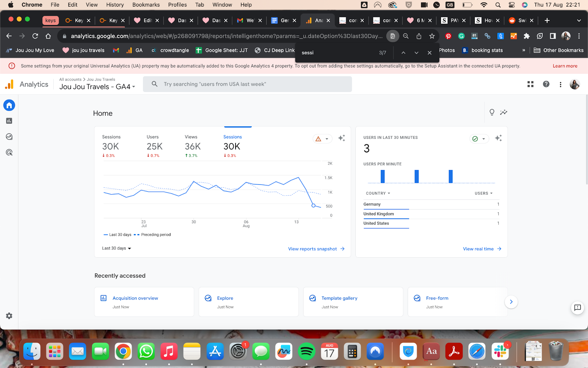The height and width of the screenshot is (368, 588).
Task: Close the find-in-page bar
Action: click(x=429, y=53)
